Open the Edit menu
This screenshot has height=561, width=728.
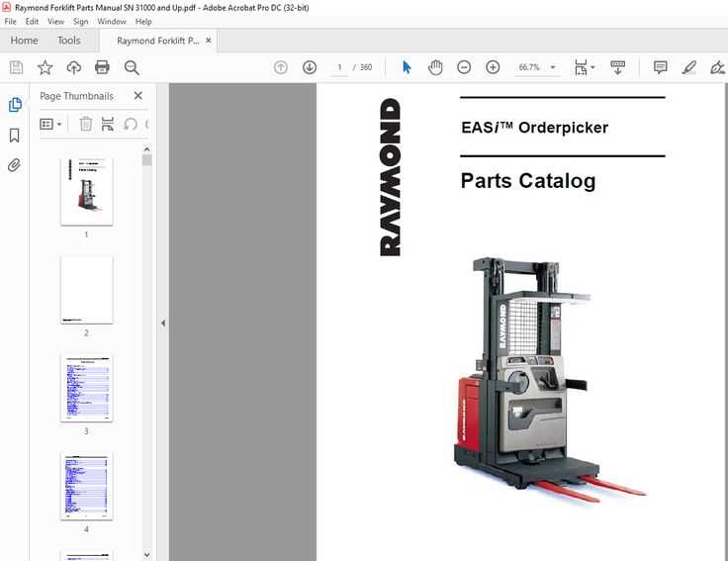pos(32,22)
